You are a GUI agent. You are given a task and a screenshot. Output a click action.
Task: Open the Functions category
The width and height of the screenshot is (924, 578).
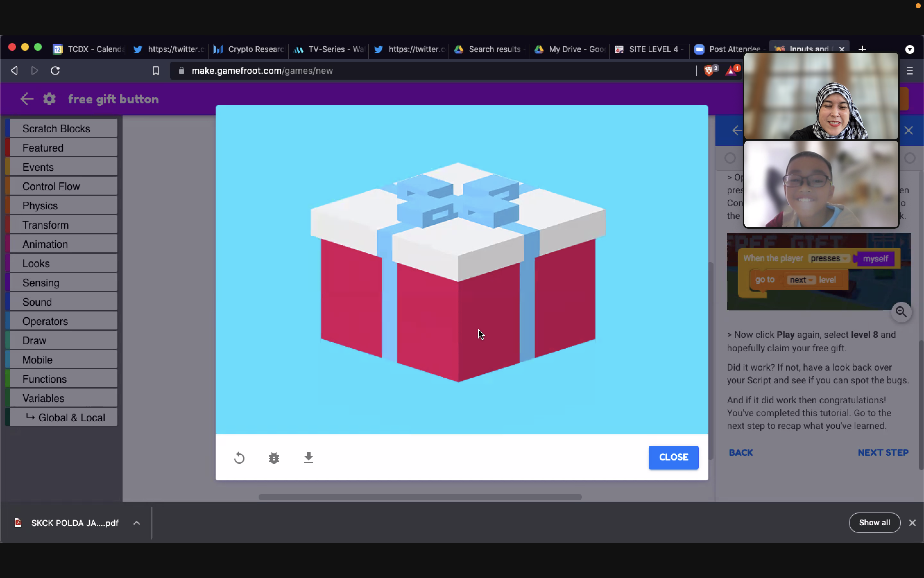click(62, 379)
